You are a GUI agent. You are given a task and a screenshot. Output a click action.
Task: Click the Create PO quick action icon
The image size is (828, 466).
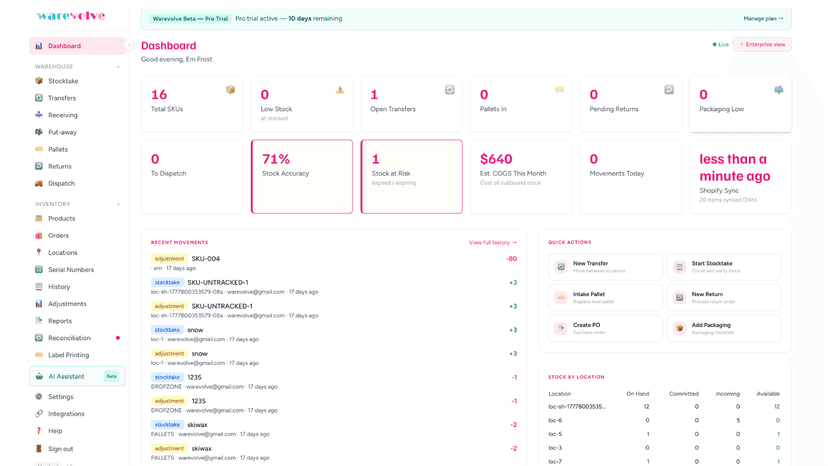click(x=561, y=328)
